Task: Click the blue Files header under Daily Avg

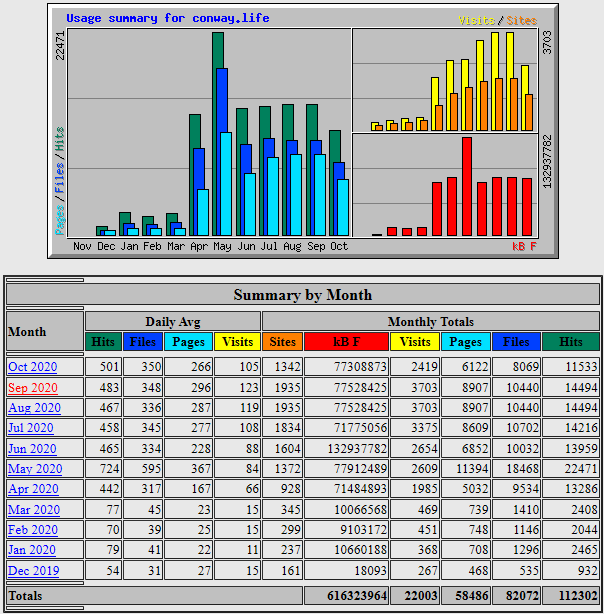Action: (143, 341)
